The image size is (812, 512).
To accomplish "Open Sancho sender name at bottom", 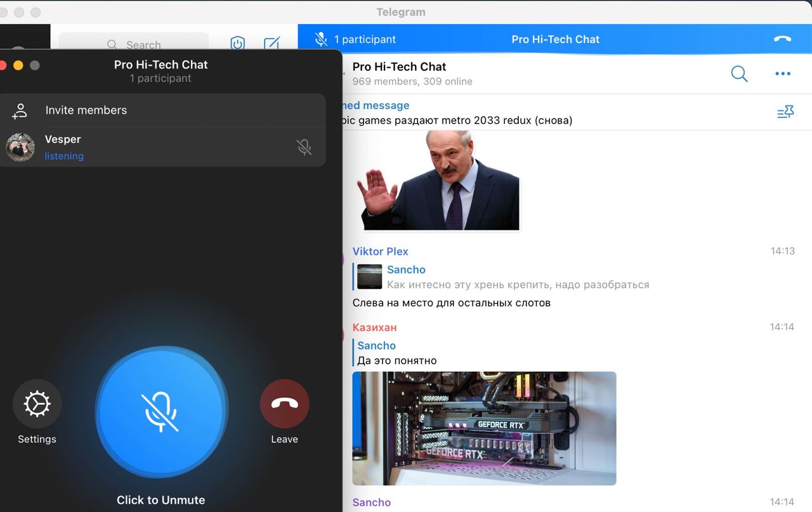I will [372, 502].
